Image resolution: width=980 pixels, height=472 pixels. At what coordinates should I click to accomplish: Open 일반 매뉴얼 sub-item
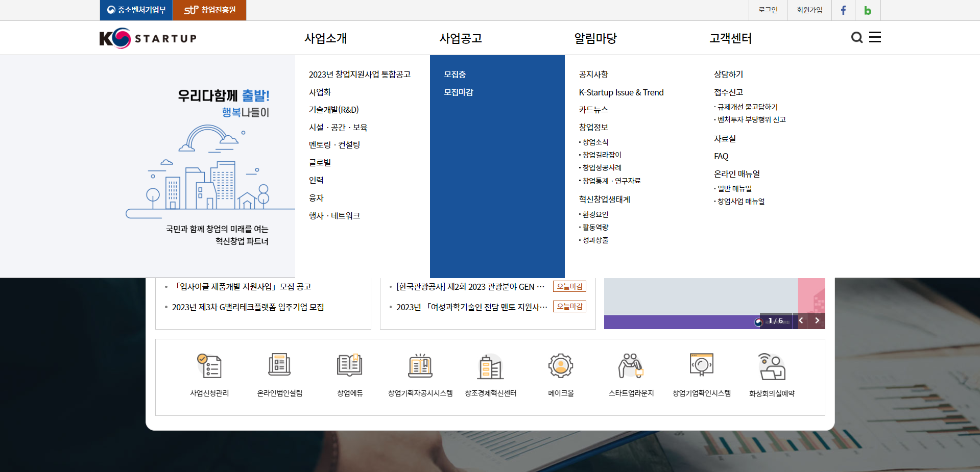click(x=734, y=189)
